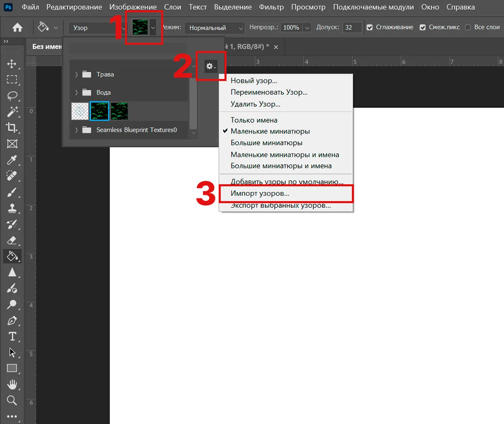Image resolution: width=504 pixels, height=424 pixels.
Task: Expand the Трава pattern folder
Action: pos(76,74)
